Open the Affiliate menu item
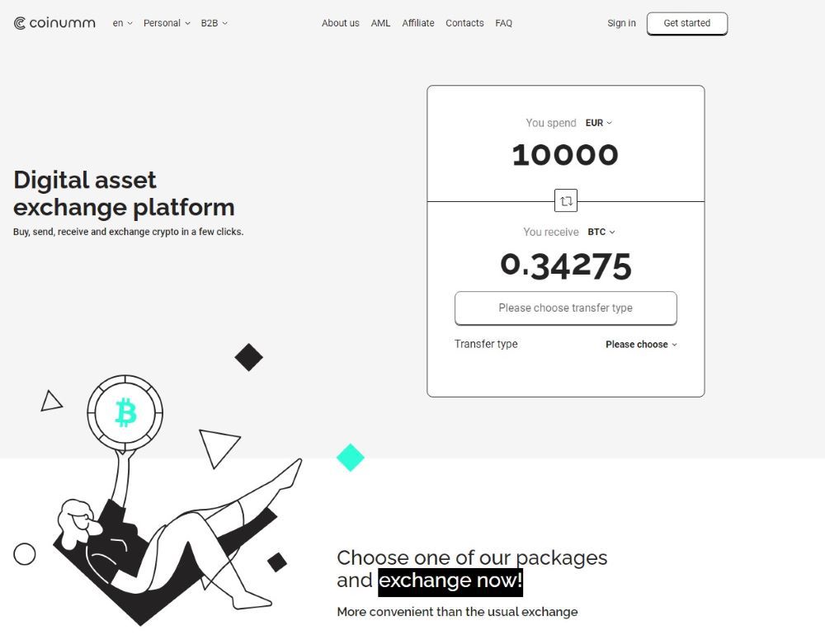 [418, 23]
